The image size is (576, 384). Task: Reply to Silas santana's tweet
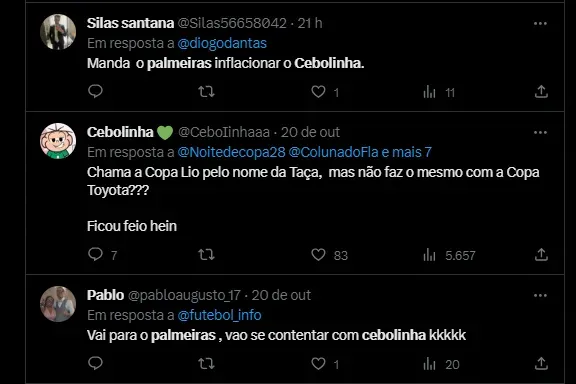click(x=96, y=91)
